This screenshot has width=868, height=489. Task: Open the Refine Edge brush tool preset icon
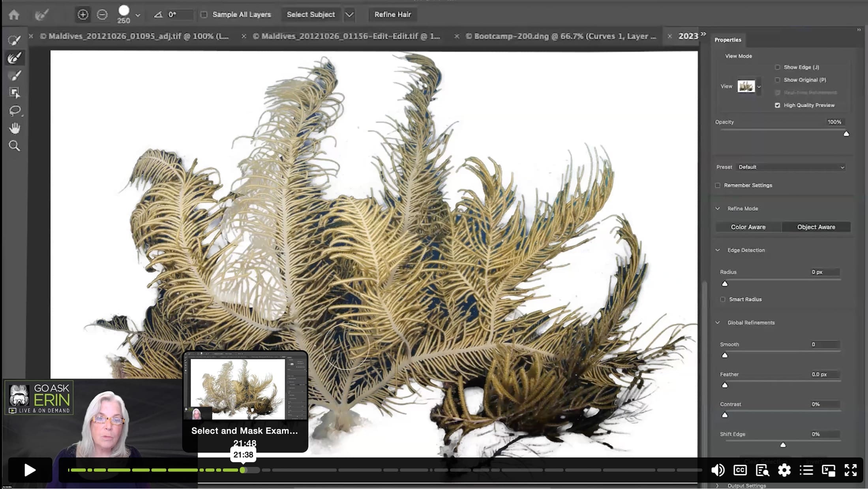coord(41,15)
